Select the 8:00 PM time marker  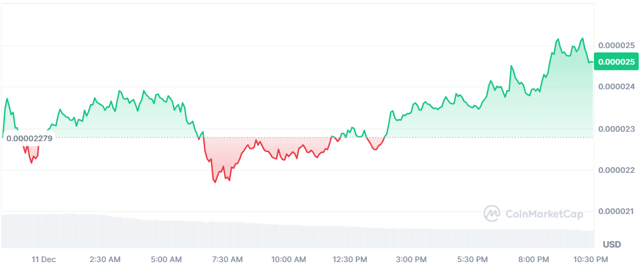pos(534,258)
